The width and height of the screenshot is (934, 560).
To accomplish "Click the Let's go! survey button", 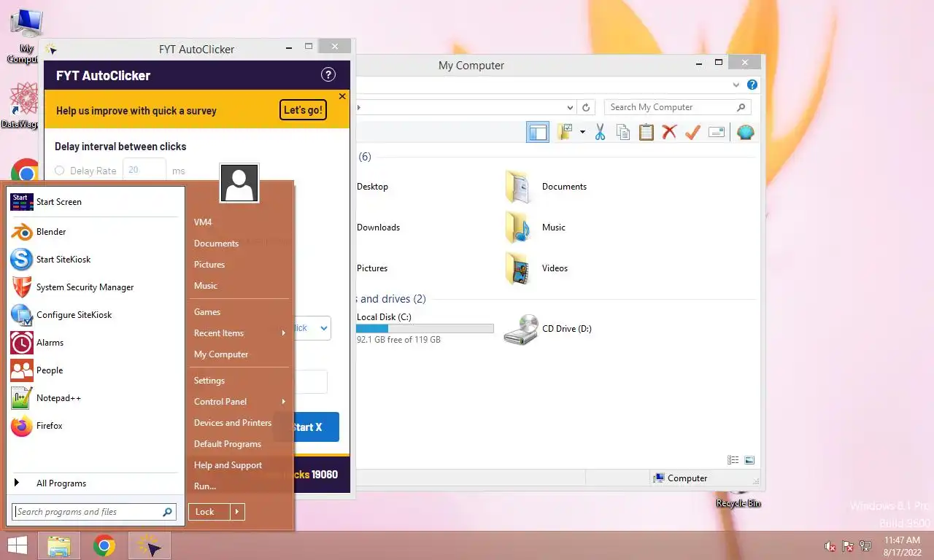I will tap(303, 110).
